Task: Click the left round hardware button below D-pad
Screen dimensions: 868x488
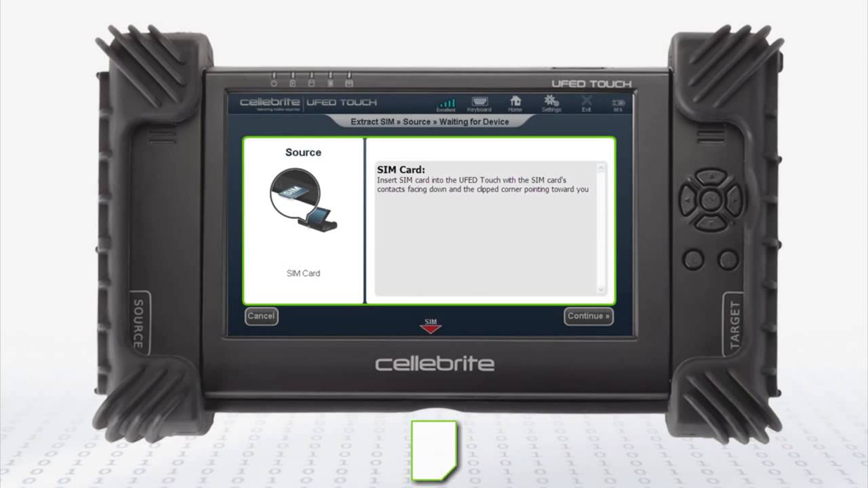Action: [x=693, y=259]
